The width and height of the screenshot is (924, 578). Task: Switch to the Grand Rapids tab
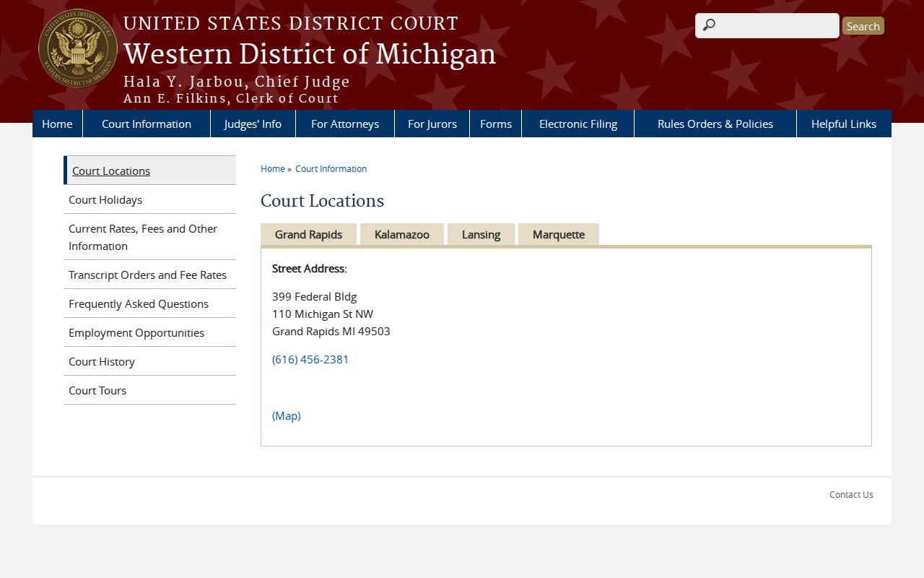tap(308, 234)
